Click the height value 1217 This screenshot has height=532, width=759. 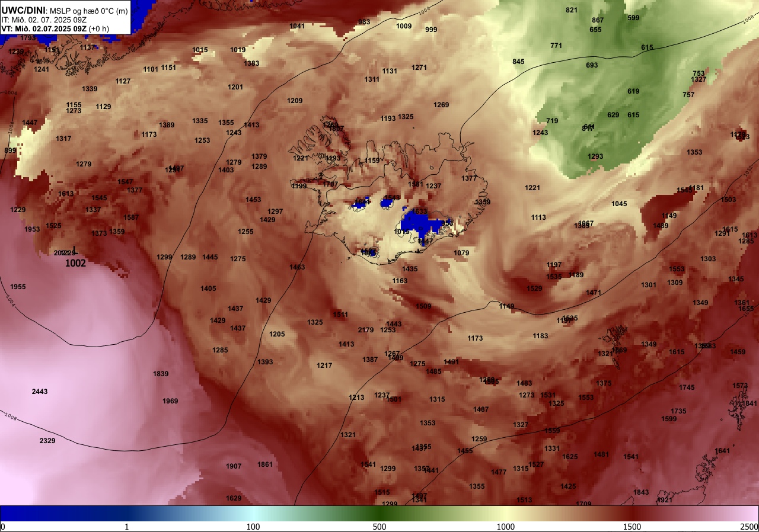[324, 366]
